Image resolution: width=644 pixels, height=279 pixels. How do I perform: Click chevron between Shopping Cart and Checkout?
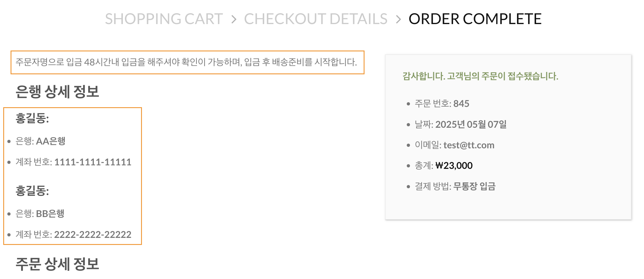[x=234, y=20]
